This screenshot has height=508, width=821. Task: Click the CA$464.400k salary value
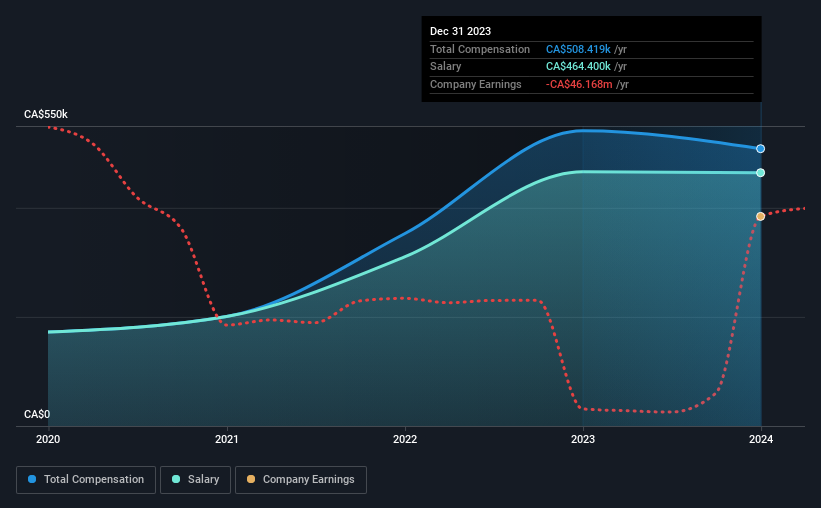[578, 67]
